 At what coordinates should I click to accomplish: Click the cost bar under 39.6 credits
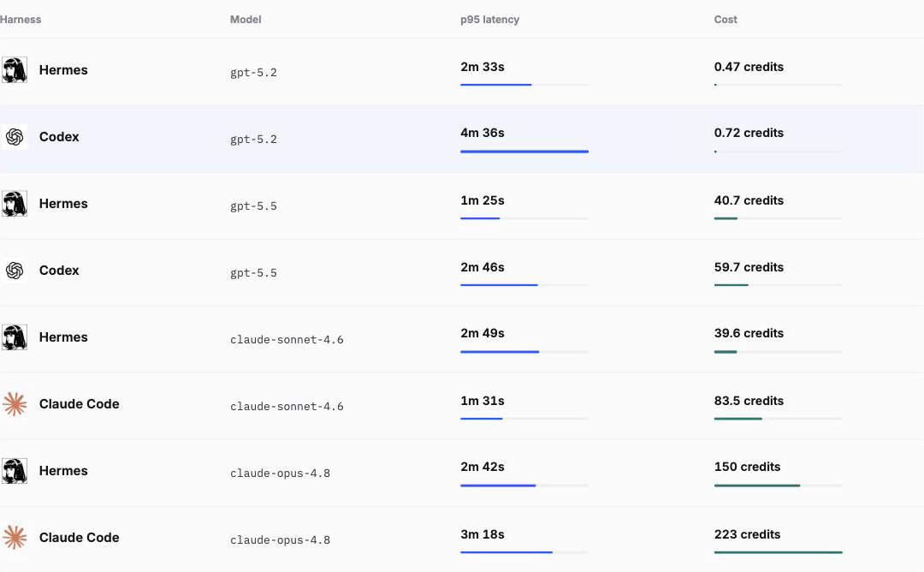778,352
